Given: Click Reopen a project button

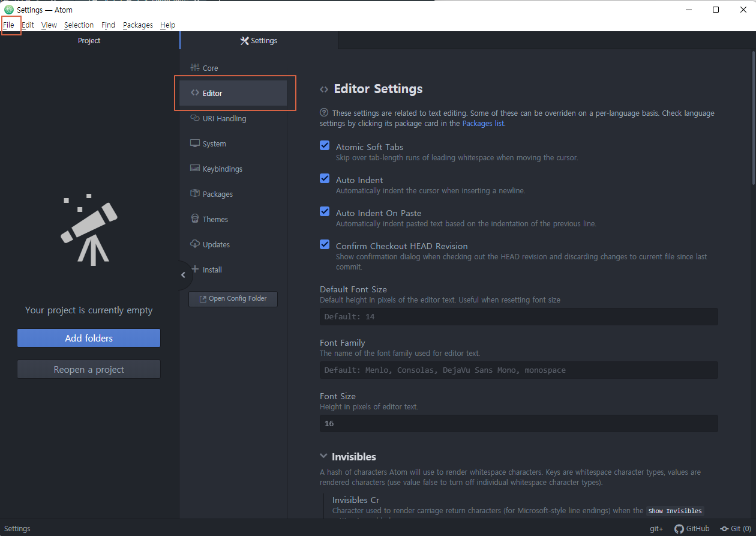Looking at the screenshot, I should tap(89, 369).
